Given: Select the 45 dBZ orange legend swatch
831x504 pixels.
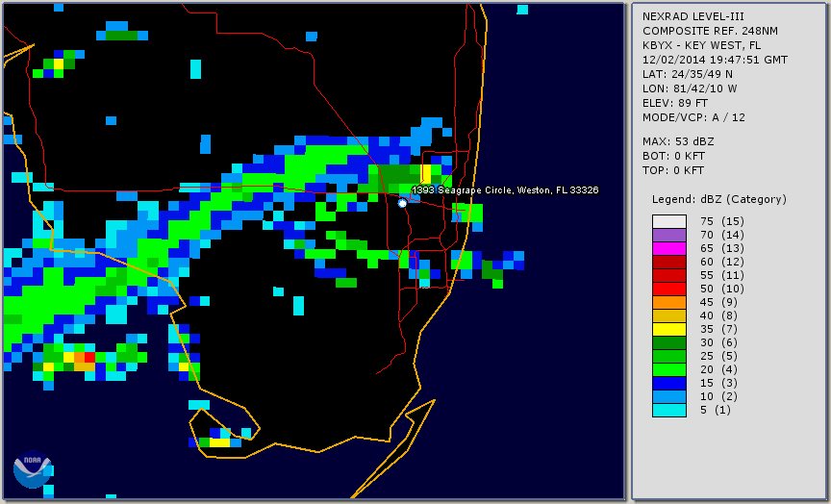Looking at the screenshot, I should (x=669, y=302).
